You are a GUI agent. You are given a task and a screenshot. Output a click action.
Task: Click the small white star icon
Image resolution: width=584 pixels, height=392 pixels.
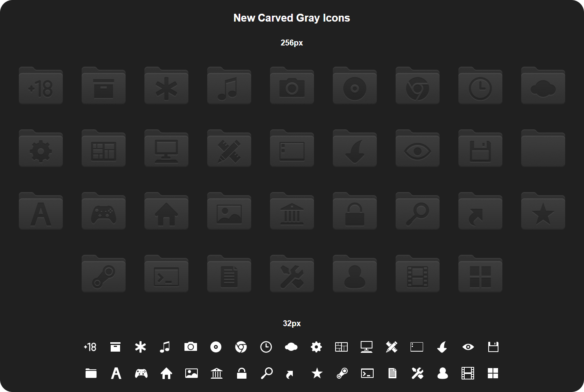pos(317,373)
